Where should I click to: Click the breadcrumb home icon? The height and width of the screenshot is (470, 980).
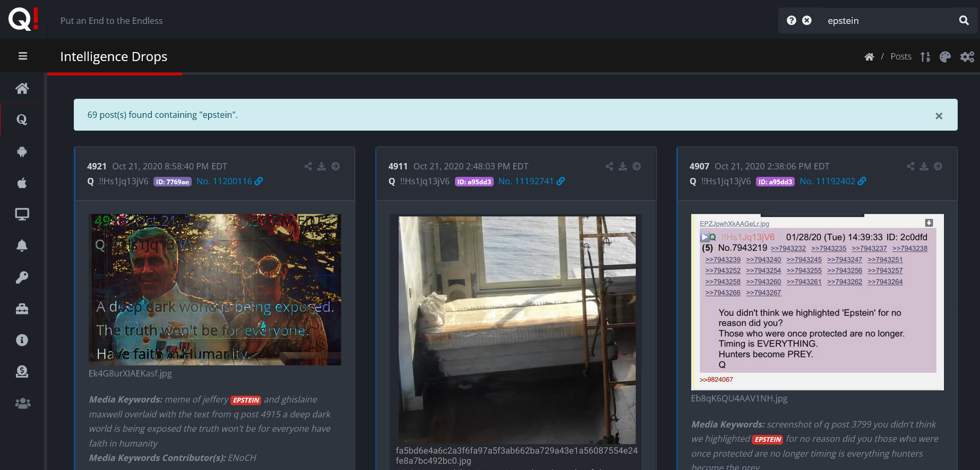tap(869, 57)
